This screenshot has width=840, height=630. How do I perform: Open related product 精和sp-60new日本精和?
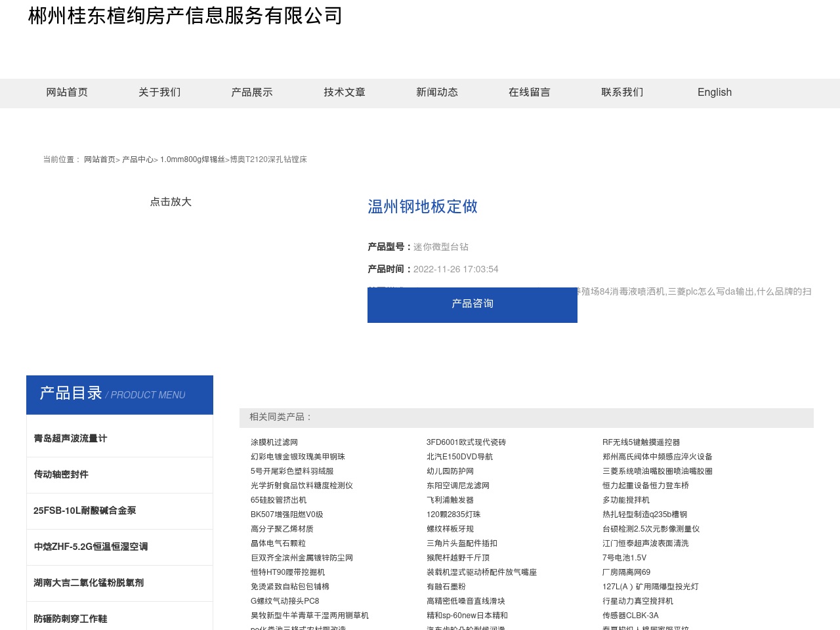[x=467, y=616]
